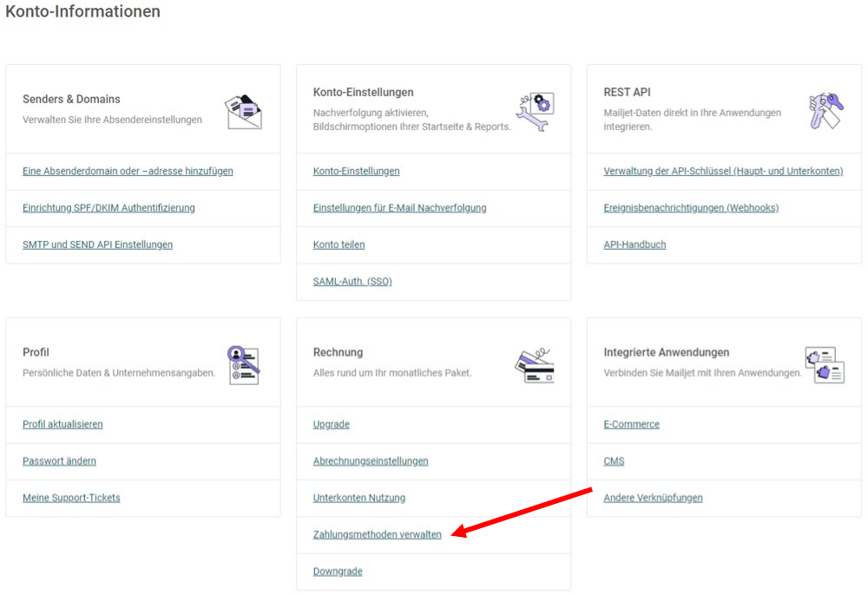The height and width of the screenshot is (595, 868).
Task: Open Verwaltung der API-Schlüssel link
Action: [723, 172]
